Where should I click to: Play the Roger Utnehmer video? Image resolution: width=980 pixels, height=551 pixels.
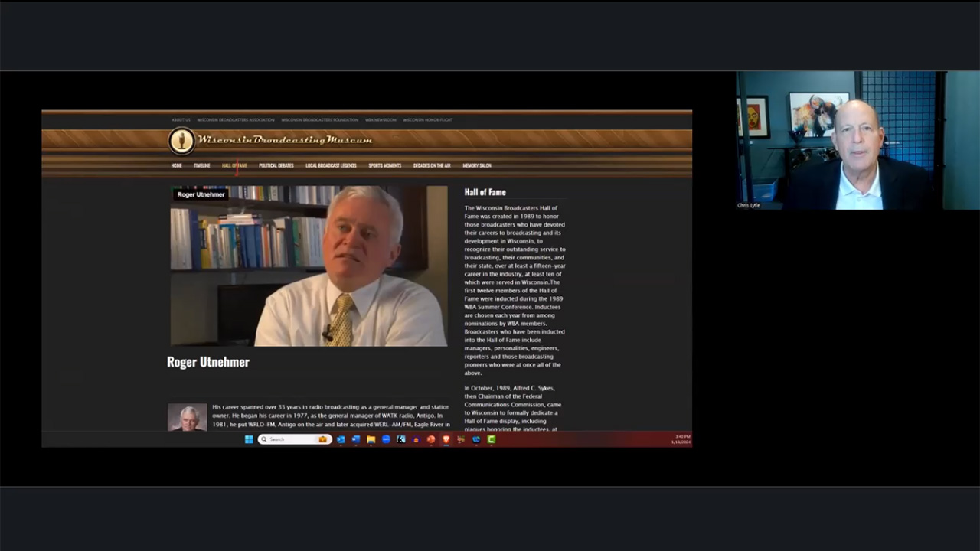(309, 266)
